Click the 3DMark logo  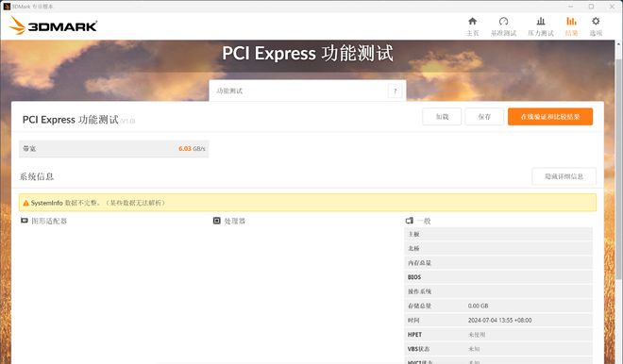click(53, 25)
